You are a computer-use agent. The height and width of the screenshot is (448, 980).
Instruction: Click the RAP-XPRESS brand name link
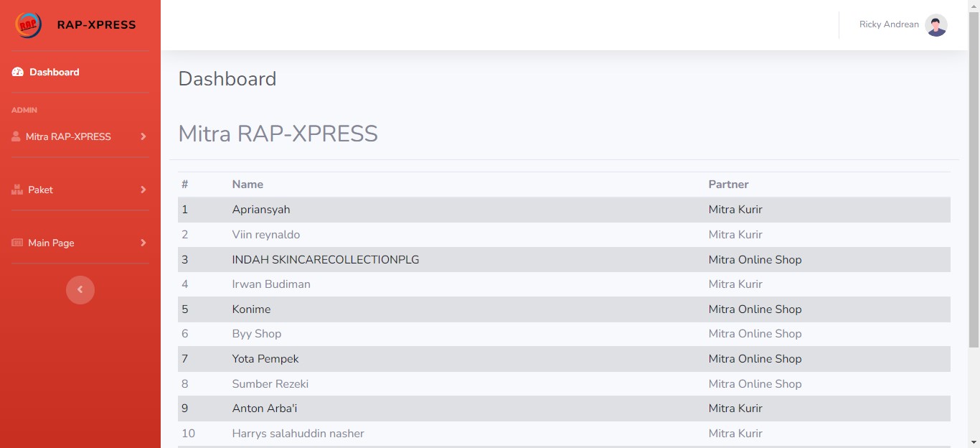pos(96,25)
